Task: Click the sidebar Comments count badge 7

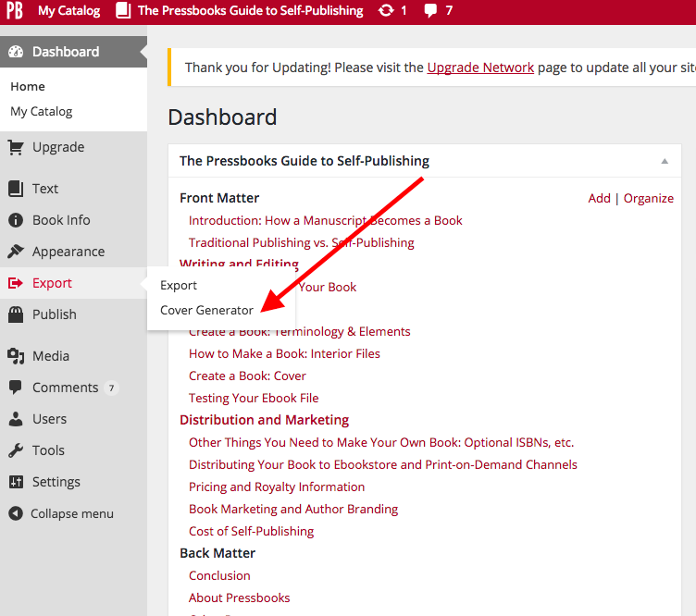Action: 111,388
